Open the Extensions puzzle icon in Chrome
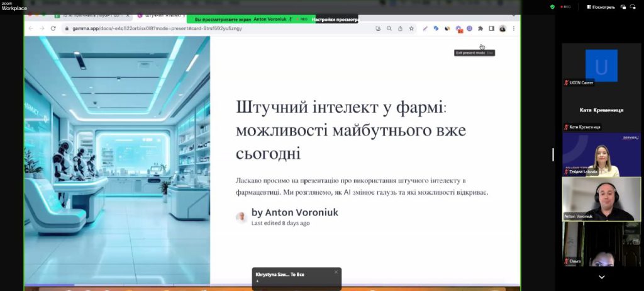 point(480,28)
